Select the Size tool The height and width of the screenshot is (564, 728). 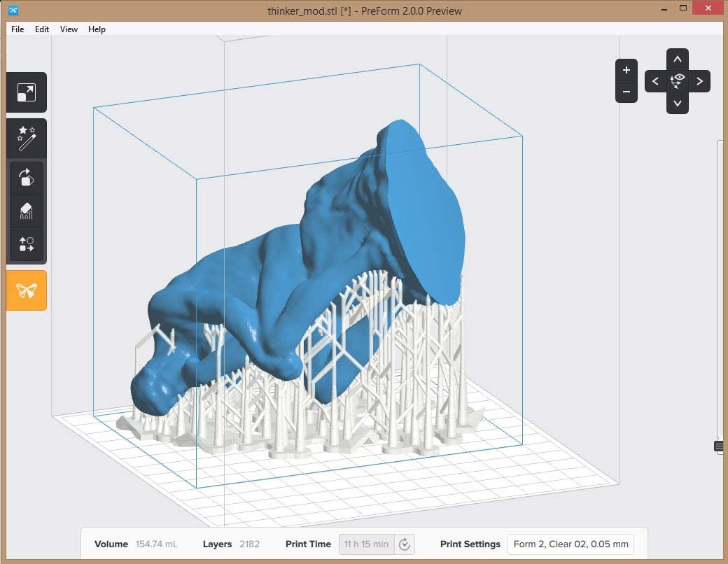[x=26, y=92]
